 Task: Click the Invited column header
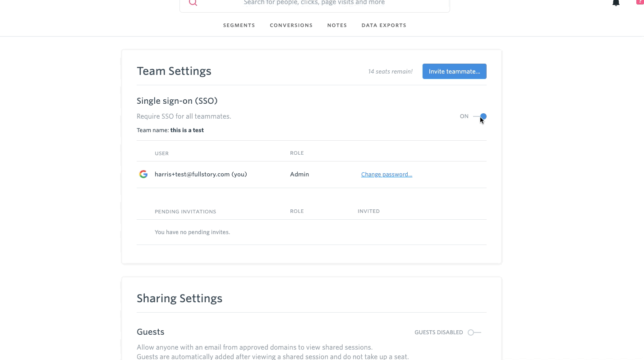pos(368,211)
